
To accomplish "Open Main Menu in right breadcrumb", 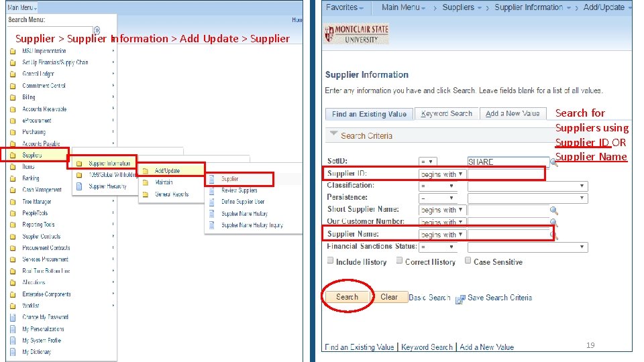I will (x=403, y=7).
